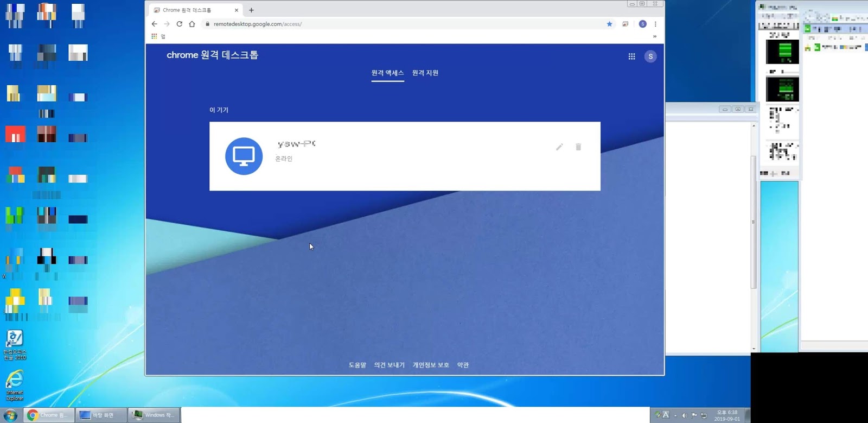Open the 약관 footer link
This screenshot has width=868, height=423.
click(x=463, y=365)
